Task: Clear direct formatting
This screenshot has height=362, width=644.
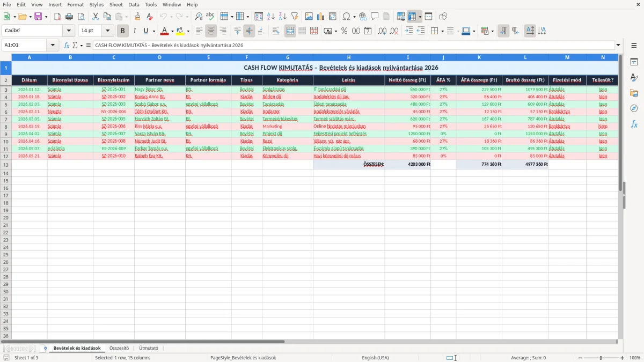Action: point(149,17)
